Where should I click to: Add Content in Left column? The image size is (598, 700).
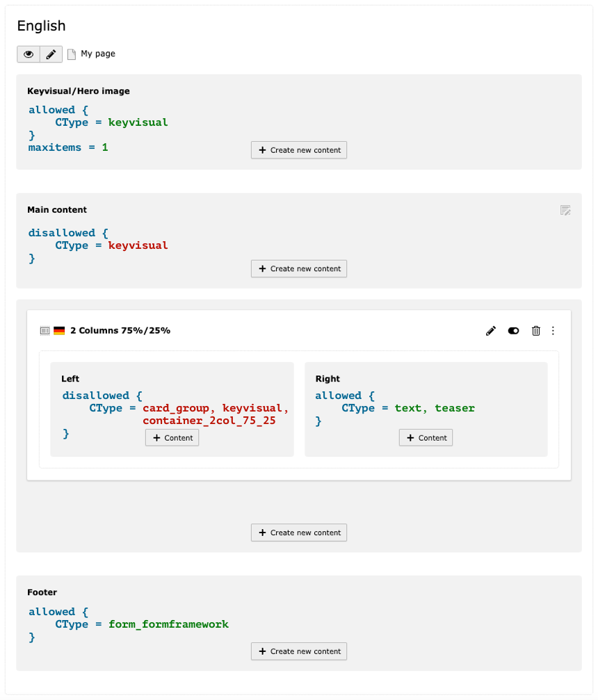click(172, 438)
